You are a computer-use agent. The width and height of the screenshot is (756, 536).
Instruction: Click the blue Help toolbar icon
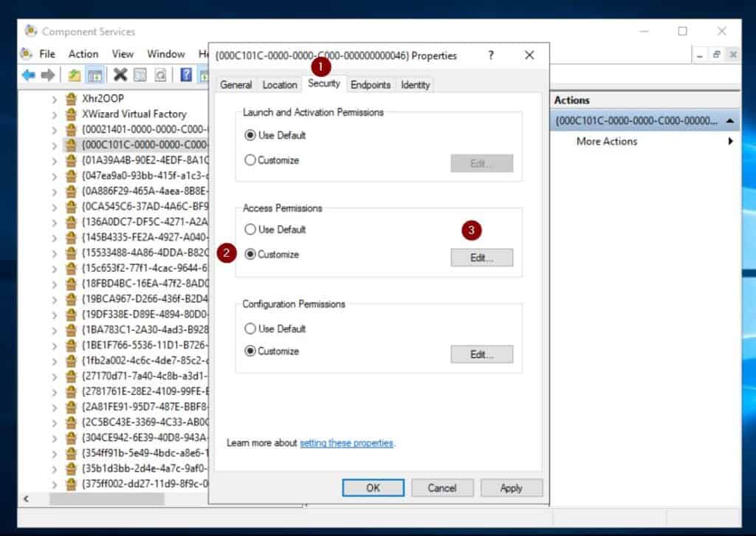[186, 75]
